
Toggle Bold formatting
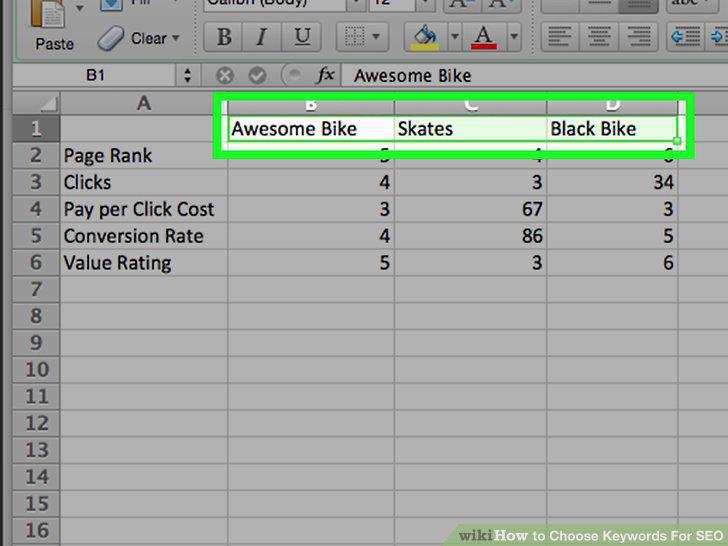(224, 36)
